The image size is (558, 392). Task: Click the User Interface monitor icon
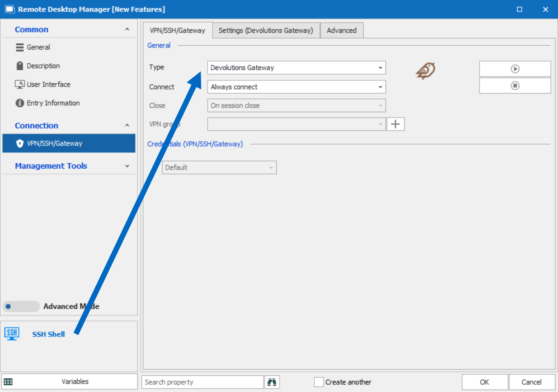click(x=20, y=84)
